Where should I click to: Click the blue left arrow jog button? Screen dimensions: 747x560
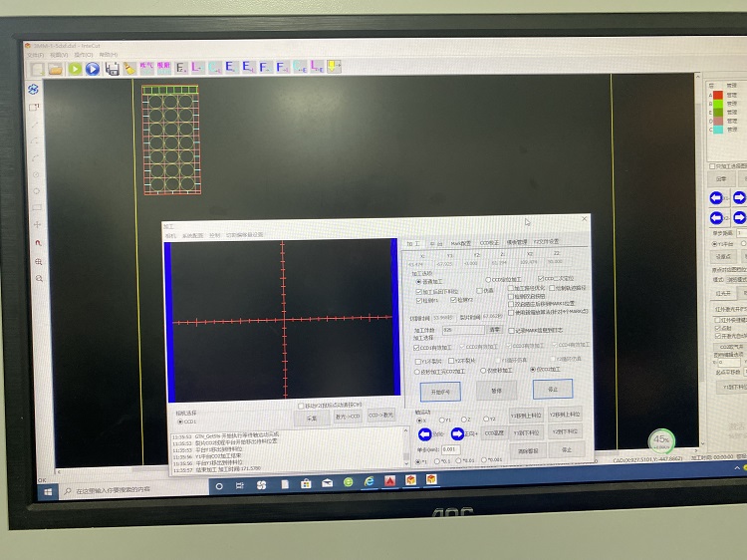click(423, 434)
